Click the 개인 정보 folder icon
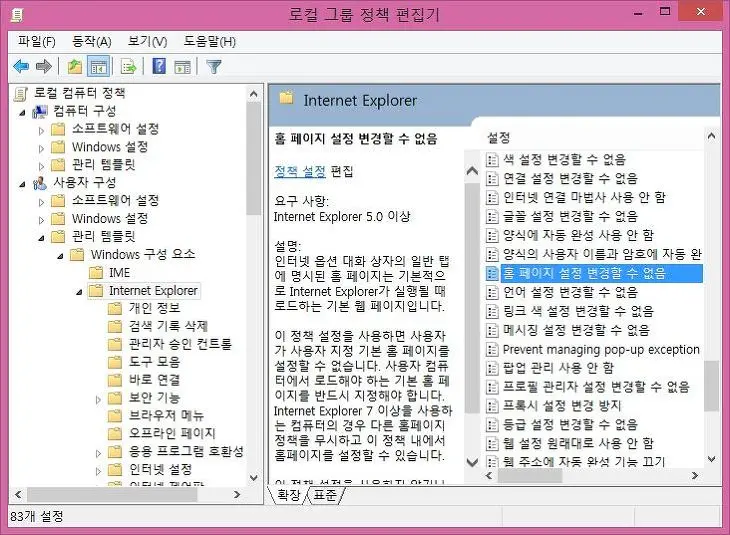730x535 pixels. [115, 308]
